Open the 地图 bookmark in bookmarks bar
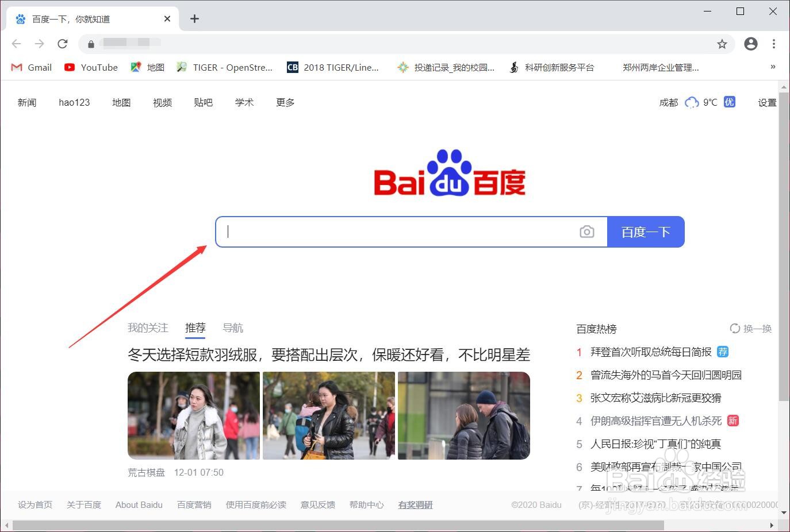 [148, 67]
